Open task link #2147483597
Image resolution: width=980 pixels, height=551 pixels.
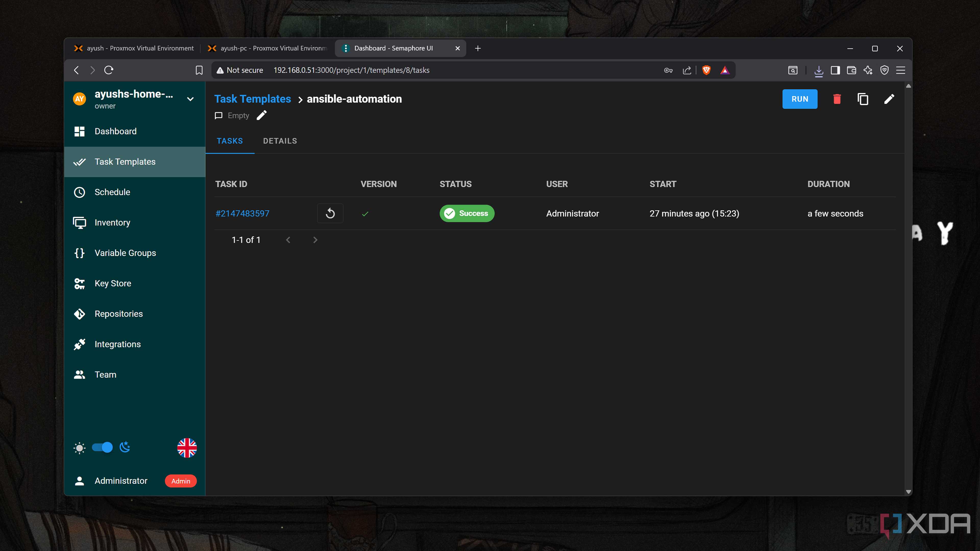coord(242,213)
